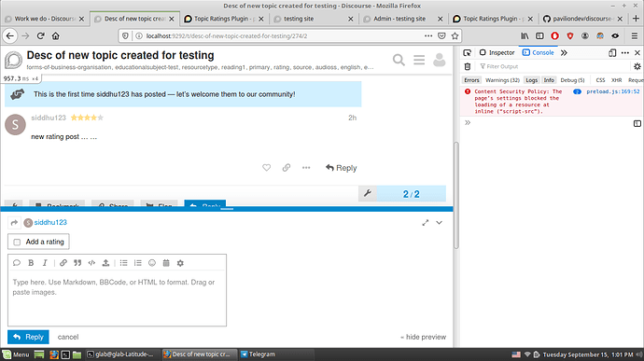This screenshot has width=644, height=361.
Task: Toggle Info filter in console
Action: point(549,80)
